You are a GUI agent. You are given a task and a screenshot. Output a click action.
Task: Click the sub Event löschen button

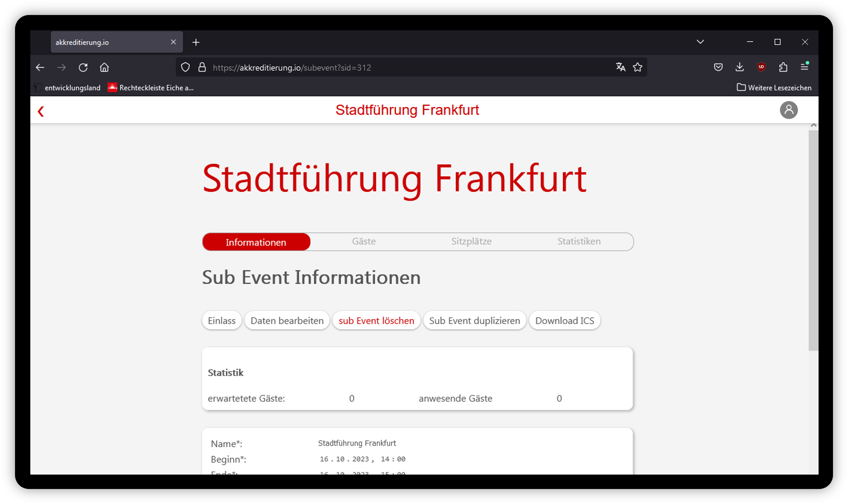pyautogui.click(x=376, y=320)
